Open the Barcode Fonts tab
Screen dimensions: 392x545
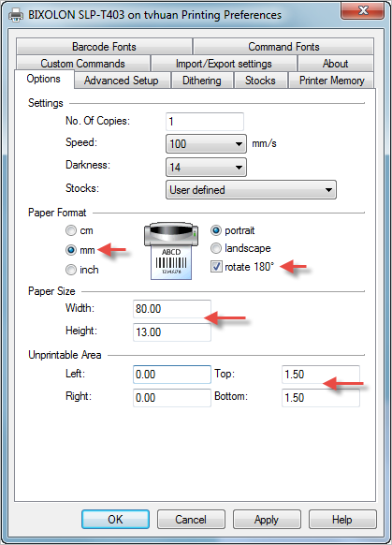[104, 47]
